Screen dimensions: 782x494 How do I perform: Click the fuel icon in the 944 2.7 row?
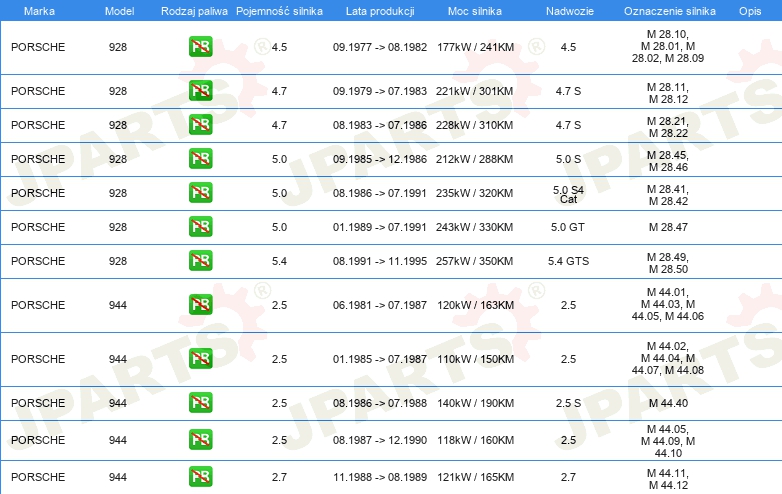(200, 477)
